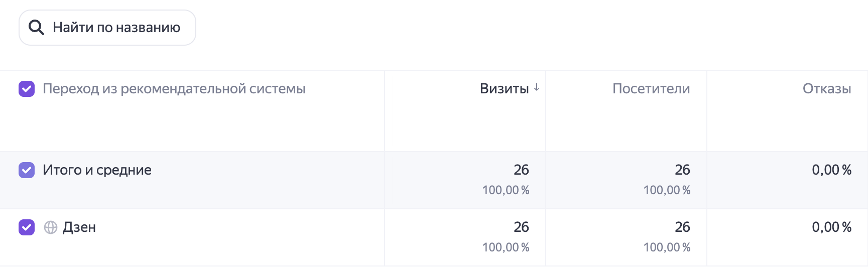Image resolution: width=868 pixels, height=267 pixels.
Task: Click the magnifying glass search icon
Action: click(36, 27)
